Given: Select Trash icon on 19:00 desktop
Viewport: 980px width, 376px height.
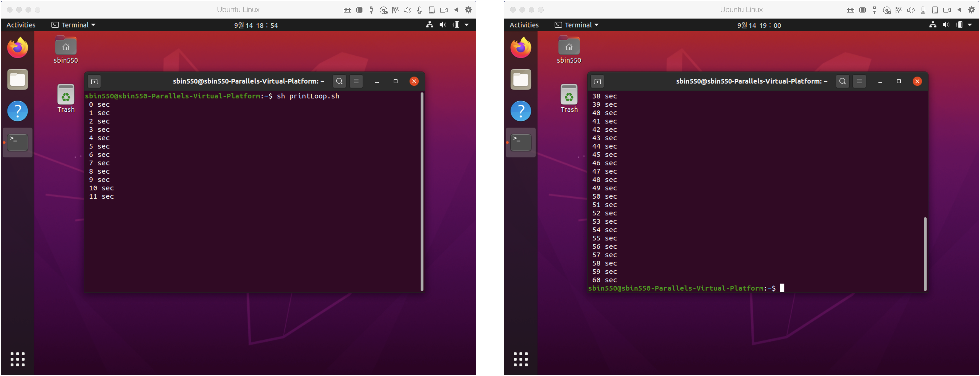Looking at the screenshot, I should tap(569, 99).
